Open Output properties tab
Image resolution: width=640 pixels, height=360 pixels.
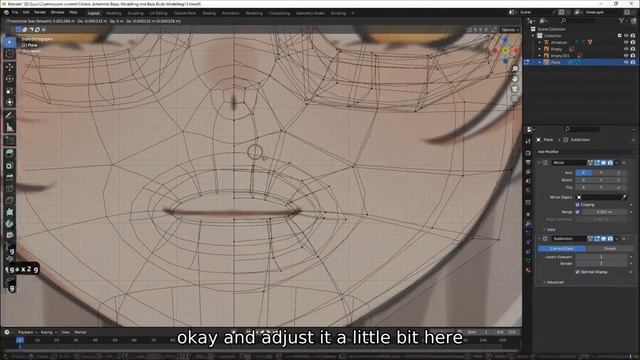[528, 162]
